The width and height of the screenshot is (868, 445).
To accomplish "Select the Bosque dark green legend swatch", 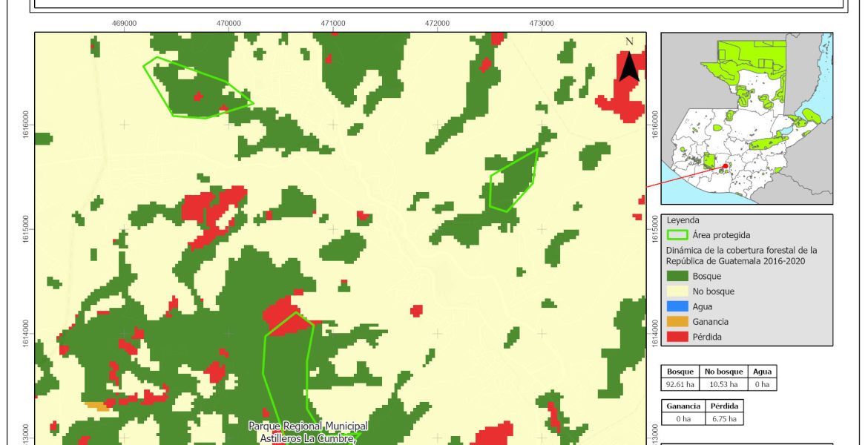I will [677, 276].
